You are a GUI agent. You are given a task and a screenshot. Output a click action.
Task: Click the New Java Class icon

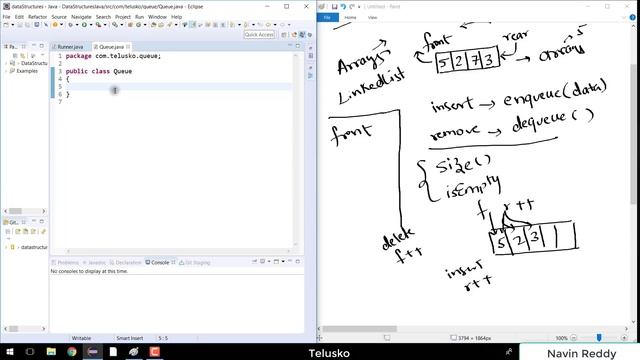[138, 25]
